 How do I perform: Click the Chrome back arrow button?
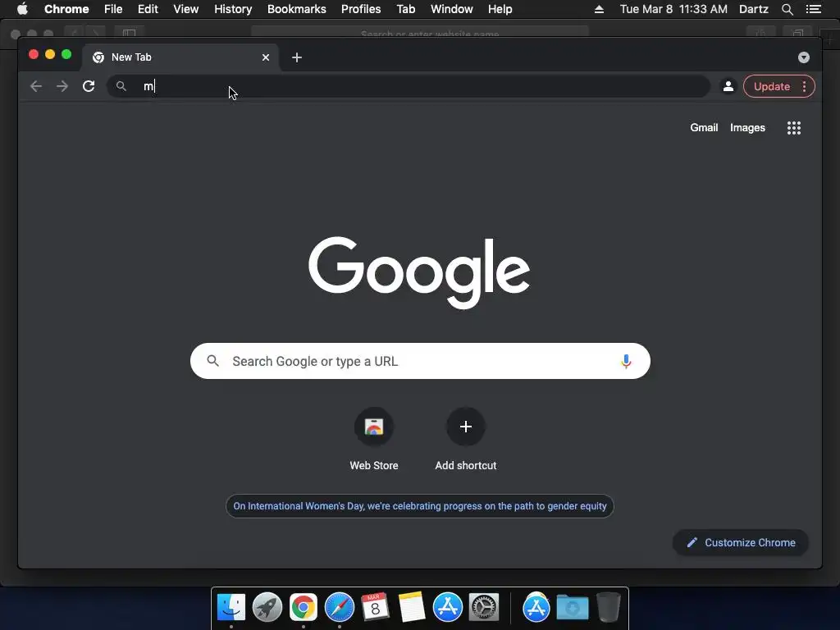point(36,86)
